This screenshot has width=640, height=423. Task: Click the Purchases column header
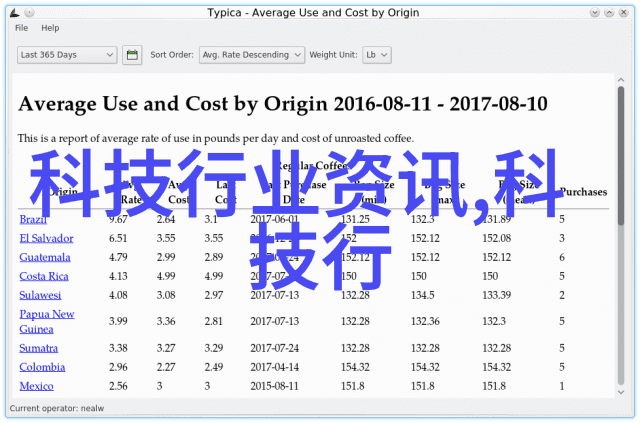coord(583,192)
